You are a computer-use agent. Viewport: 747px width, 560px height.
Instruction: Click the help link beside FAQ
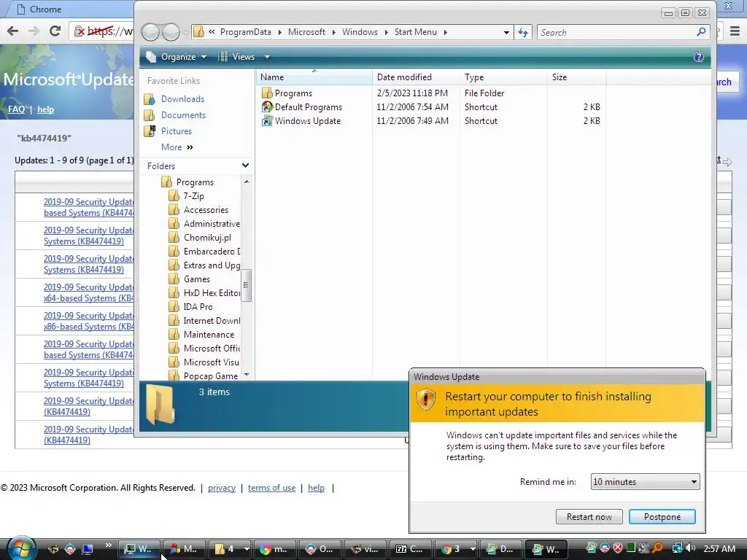pyautogui.click(x=46, y=109)
